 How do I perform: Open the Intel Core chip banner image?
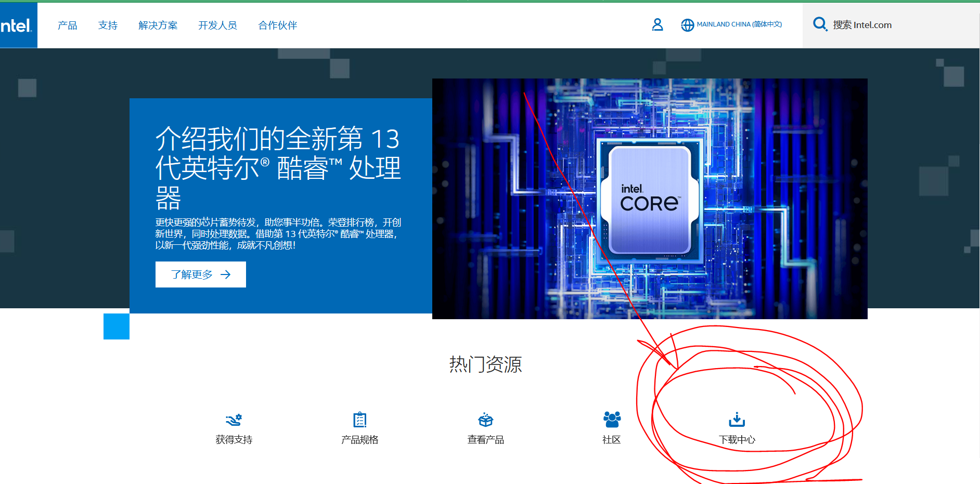650,199
